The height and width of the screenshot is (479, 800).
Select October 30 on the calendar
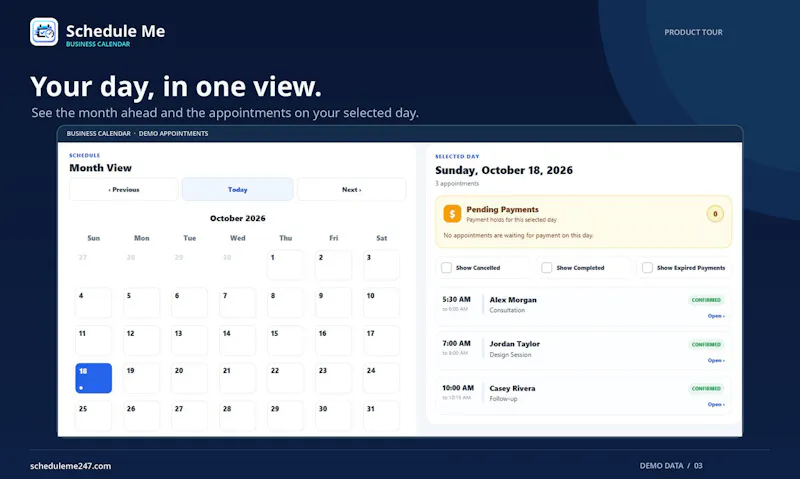333,416
